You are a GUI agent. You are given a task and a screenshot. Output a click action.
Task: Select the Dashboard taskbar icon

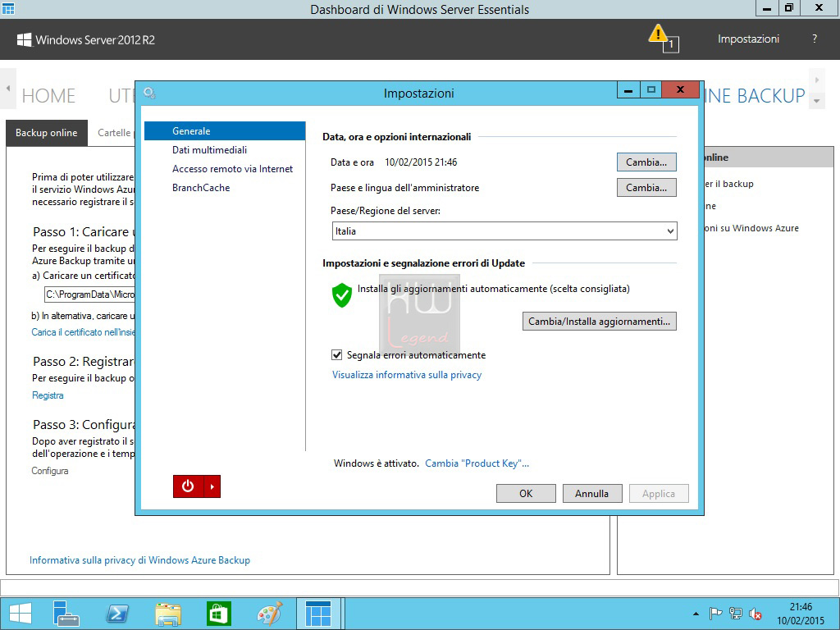click(318, 614)
